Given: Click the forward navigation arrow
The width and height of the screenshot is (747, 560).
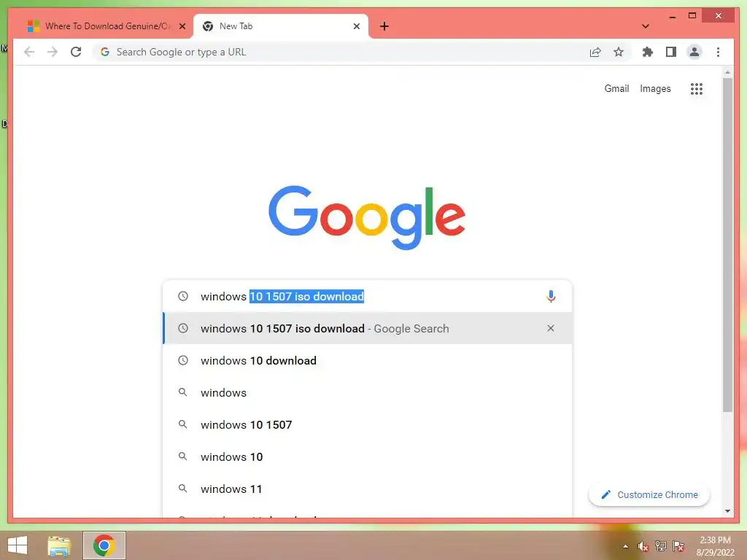Looking at the screenshot, I should (53, 52).
